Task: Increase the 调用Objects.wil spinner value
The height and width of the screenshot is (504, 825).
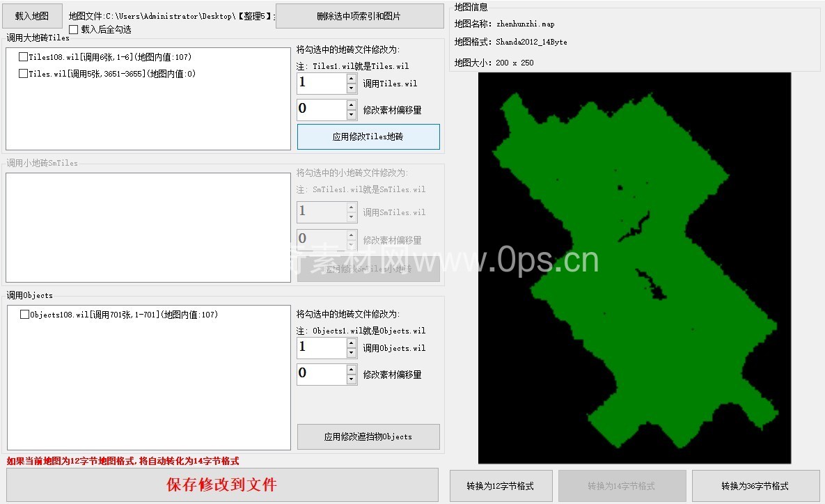Action: 352,343
